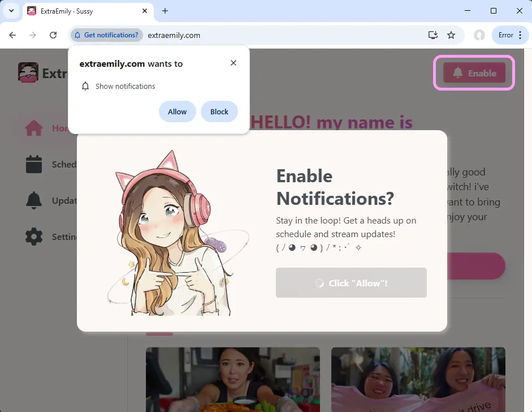
Task: Open the Chrome profile avatar icon
Action: [x=479, y=35]
